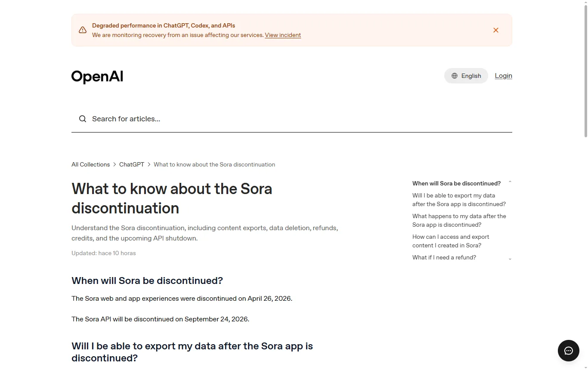Image resolution: width=588 pixels, height=370 pixels.
Task: Focus the Search for articles field
Action: (x=292, y=119)
